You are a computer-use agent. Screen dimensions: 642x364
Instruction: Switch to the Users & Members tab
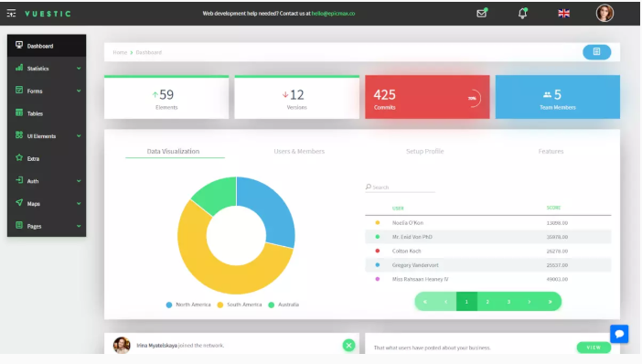click(299, 151)
